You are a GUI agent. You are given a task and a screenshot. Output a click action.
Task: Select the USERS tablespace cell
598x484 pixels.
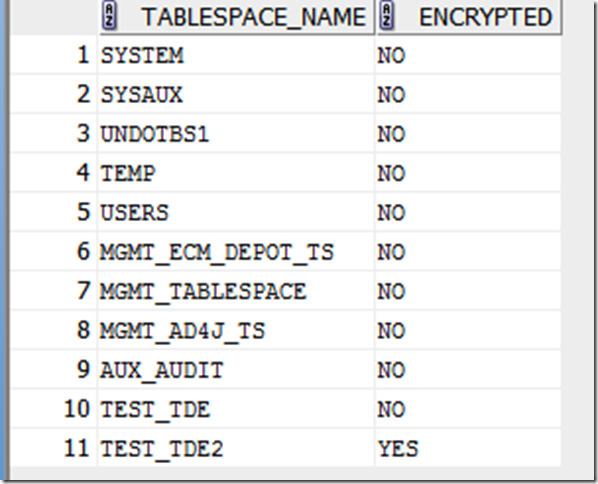236,212
